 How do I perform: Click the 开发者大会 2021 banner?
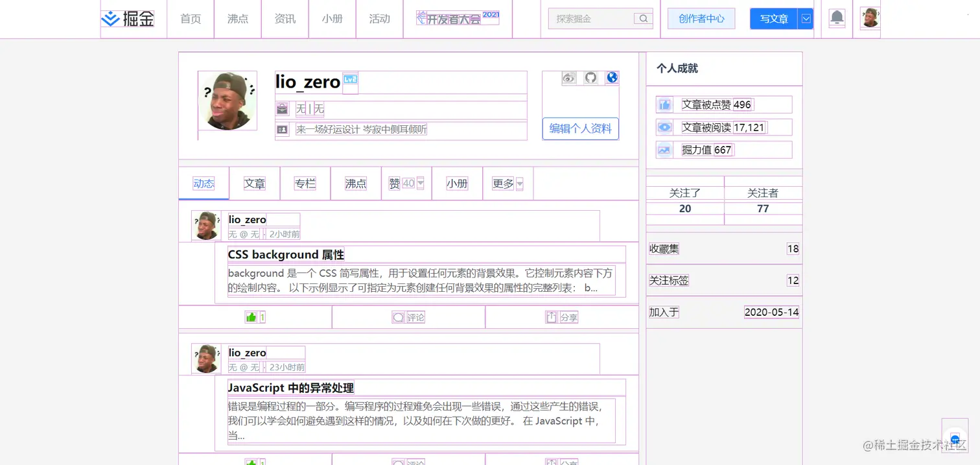[x=458, y=18]
